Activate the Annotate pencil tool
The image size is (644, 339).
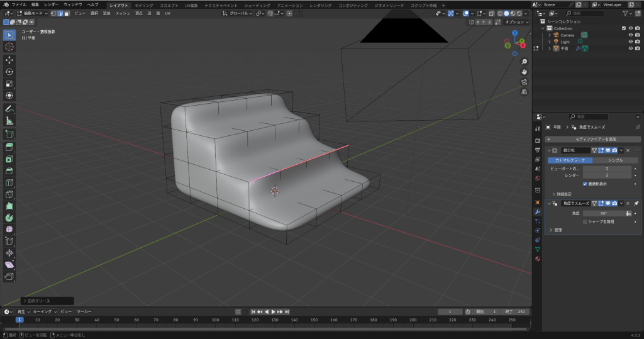[9, 109]
